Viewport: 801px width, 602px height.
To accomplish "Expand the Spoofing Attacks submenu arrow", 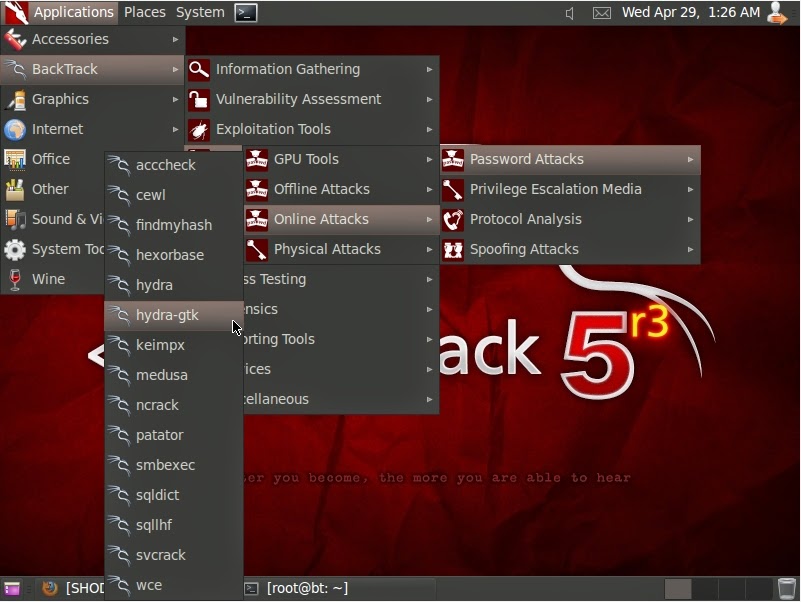I will point(691,249).
